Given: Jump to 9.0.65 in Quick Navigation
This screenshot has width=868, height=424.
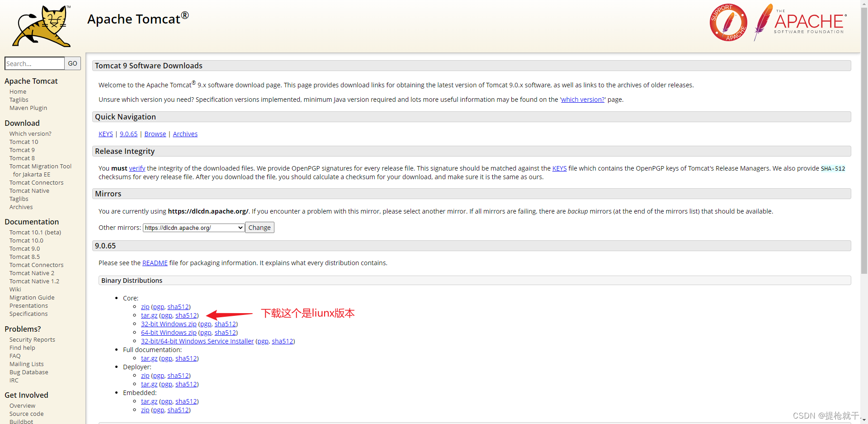Looking at the screenshot, I should point(129,134).
